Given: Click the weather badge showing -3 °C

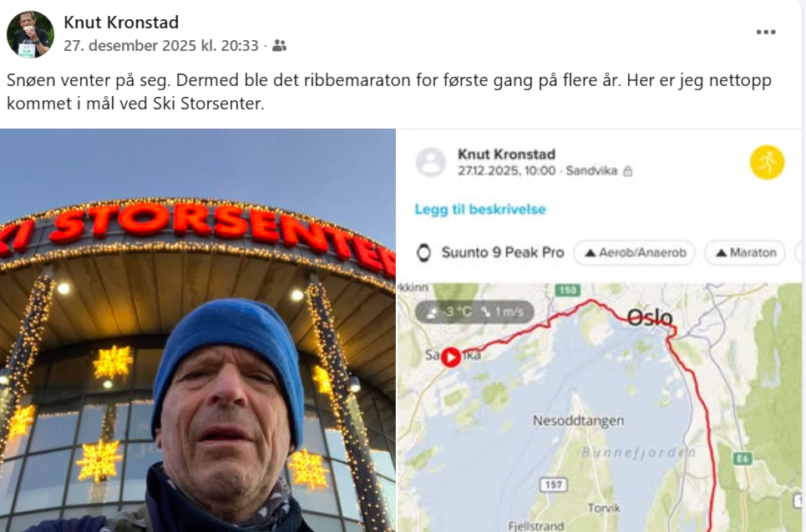Looking at the screenshot, I should (474, 312).
